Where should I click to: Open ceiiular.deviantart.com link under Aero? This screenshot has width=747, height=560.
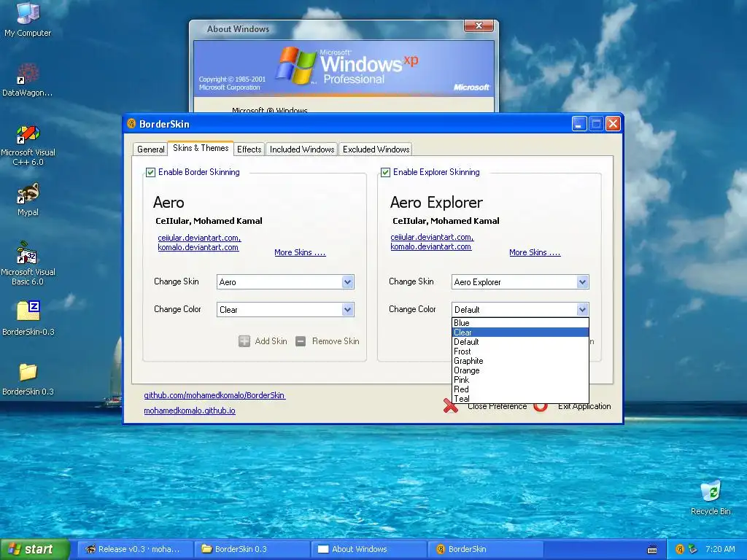(199, 238)
